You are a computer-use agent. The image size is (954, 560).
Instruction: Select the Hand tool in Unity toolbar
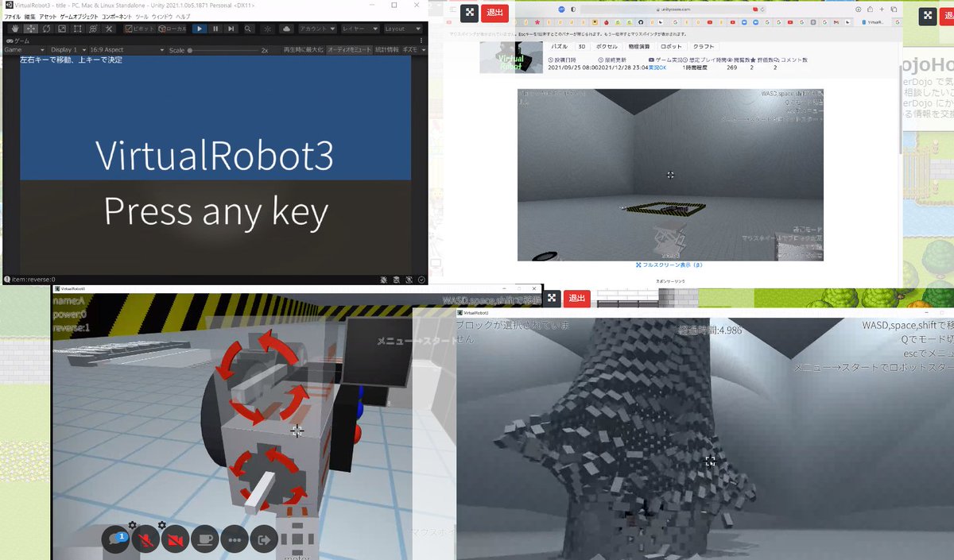tap(15, 29)
